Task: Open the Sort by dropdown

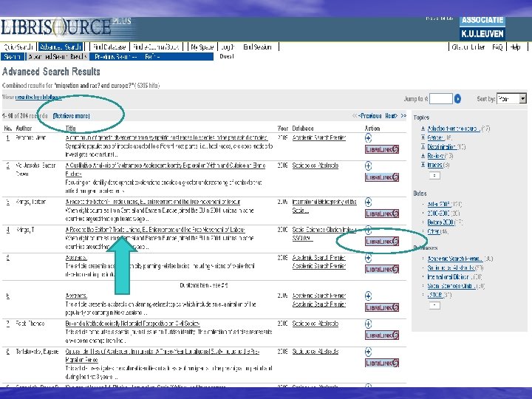Action: (511, 99)
